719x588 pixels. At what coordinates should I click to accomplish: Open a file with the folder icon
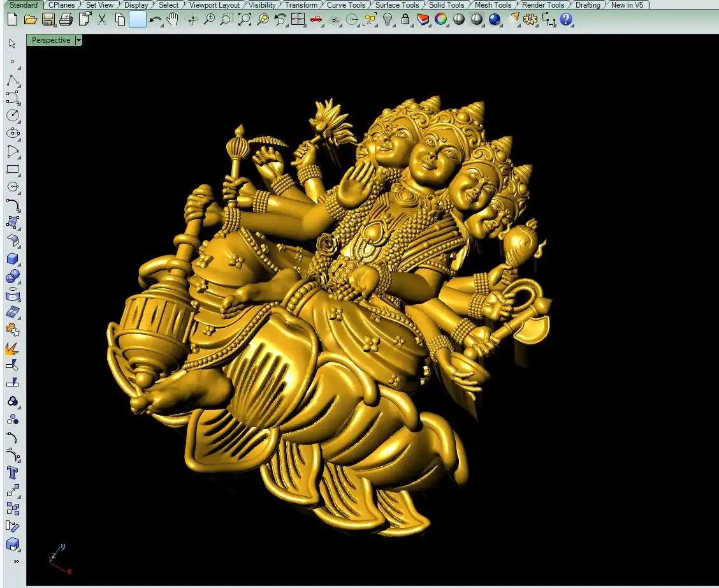(30, 19)
